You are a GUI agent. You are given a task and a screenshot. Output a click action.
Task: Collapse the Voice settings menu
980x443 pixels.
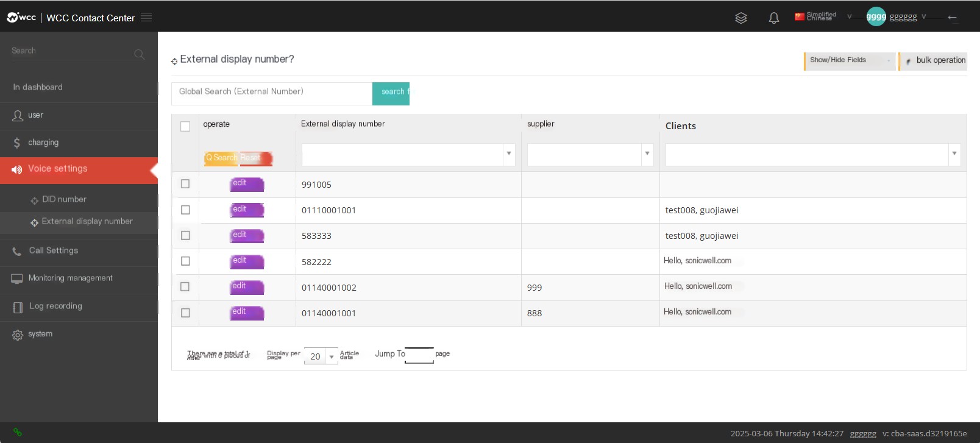79,170
